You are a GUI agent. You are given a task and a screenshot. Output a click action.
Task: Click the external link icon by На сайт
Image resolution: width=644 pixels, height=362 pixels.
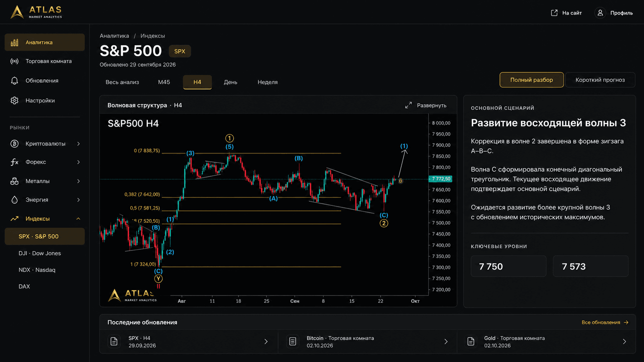(x=554, y=13)
